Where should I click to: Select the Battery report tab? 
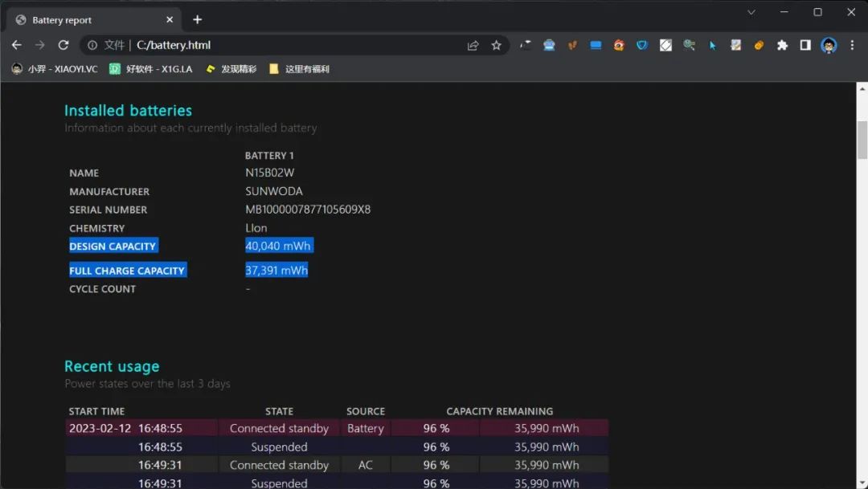pos(88,20)
